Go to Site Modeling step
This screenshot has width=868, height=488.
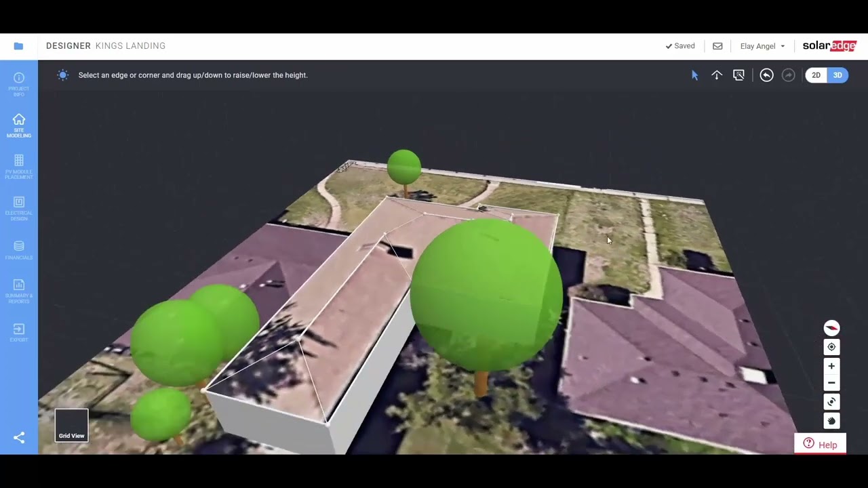19,126
